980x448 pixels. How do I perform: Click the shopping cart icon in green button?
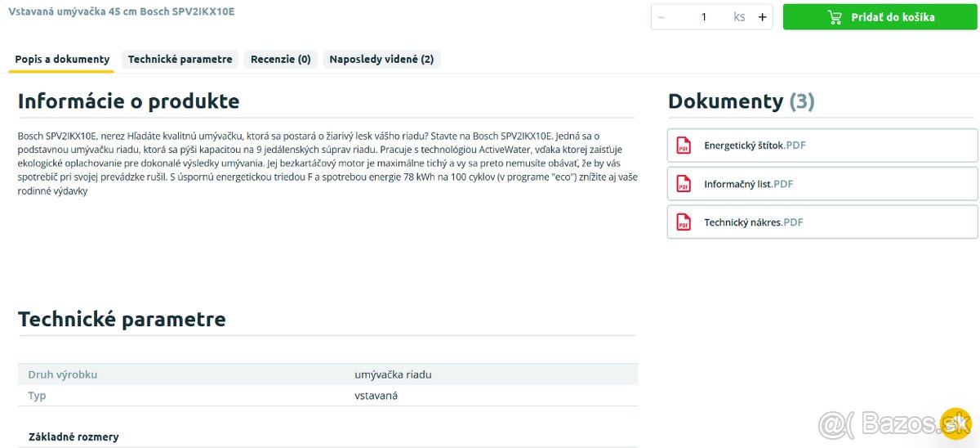(x=834, y=17)
